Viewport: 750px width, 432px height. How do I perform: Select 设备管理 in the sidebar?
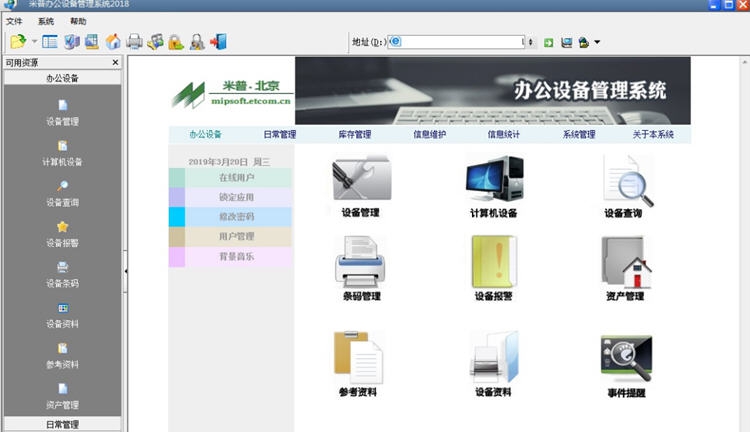62,113
